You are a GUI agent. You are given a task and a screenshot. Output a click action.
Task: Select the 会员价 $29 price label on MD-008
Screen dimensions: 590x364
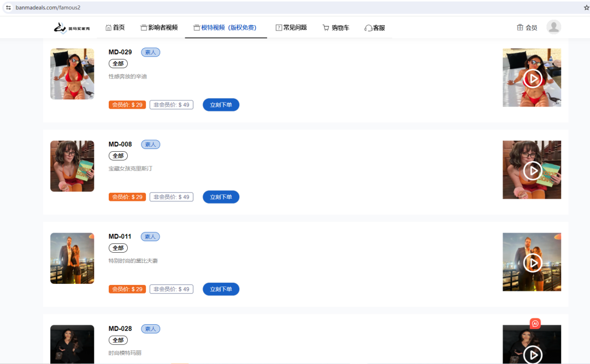[x=127, y=196]
